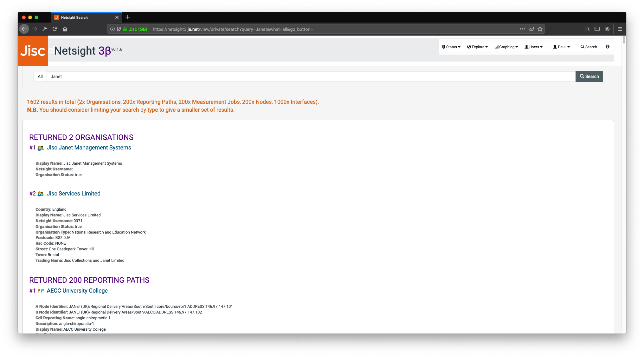Click the page vertical scrollbar thumb
Screen dimensions: 644x357
pos(624,40)
